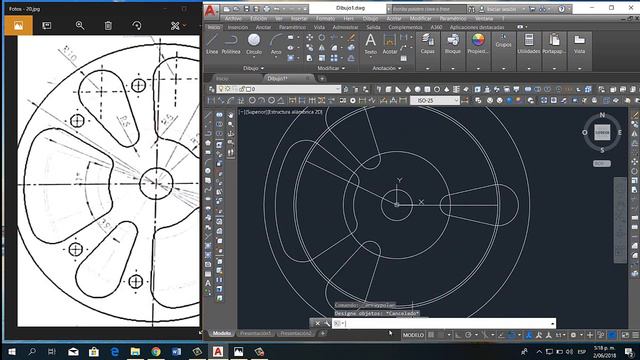Open the Vista panel

[x=579, y=44]
